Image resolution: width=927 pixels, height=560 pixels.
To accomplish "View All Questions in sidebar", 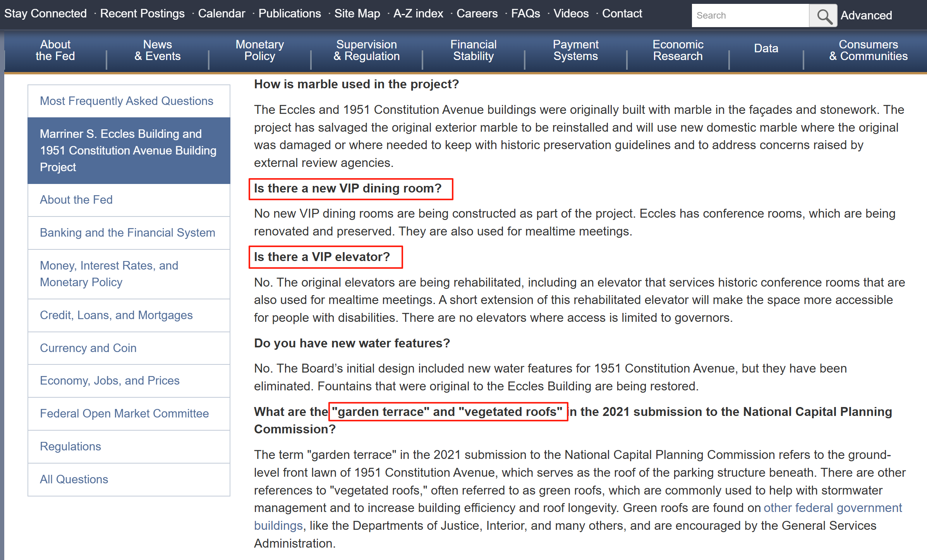I will [74, 479].
